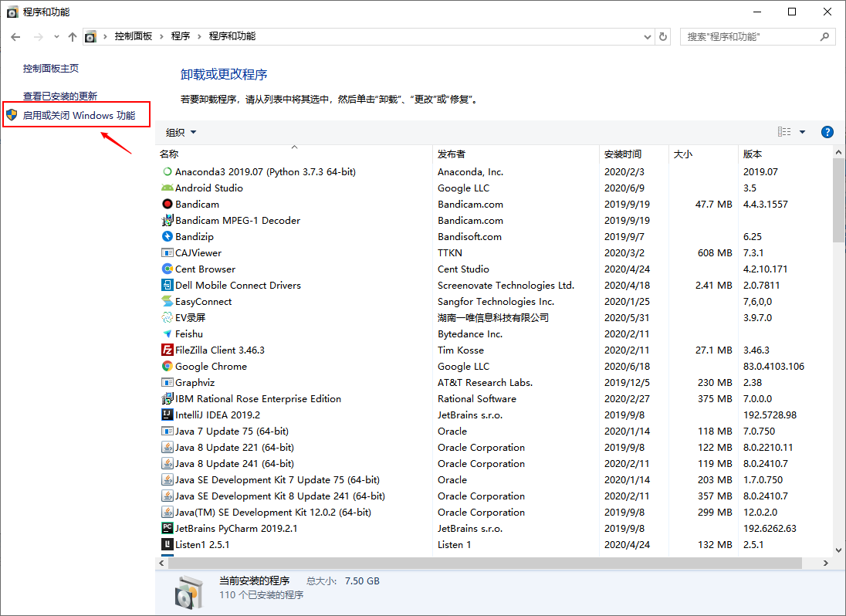846x616 pixels.
Task: Click the Listen1 2.5.1 icon
Action: click(x=168, y=544)
